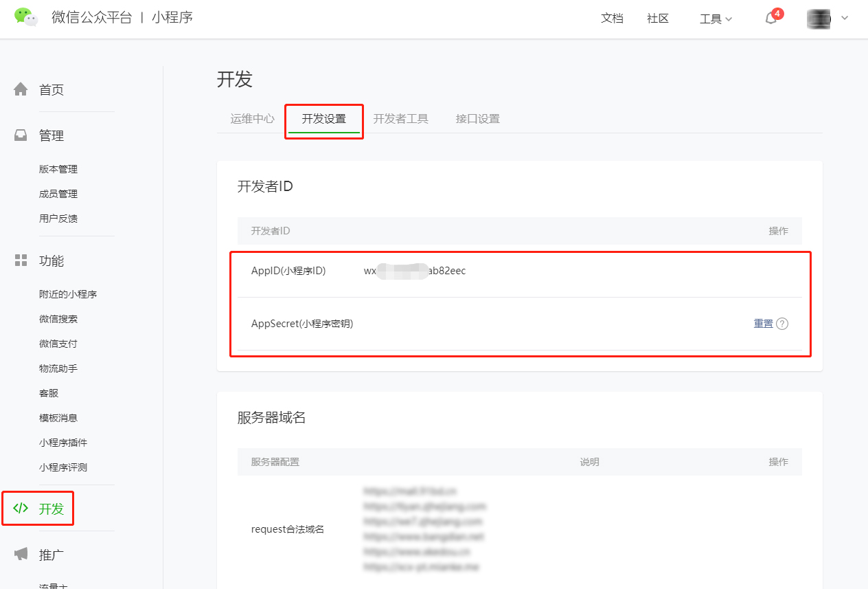This screenshot has height=589, width=868.
Task: Click the home icon beside 首页
Action: (21, 89)
